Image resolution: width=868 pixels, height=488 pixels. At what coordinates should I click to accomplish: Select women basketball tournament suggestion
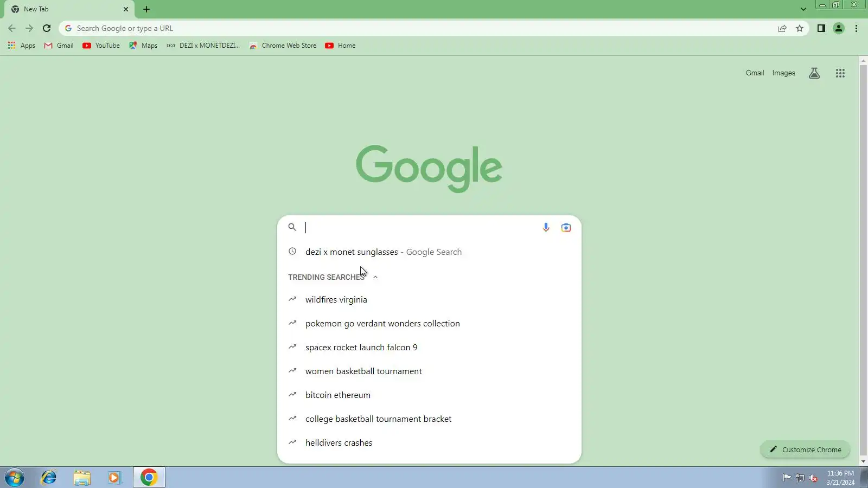tap(429, 371)
